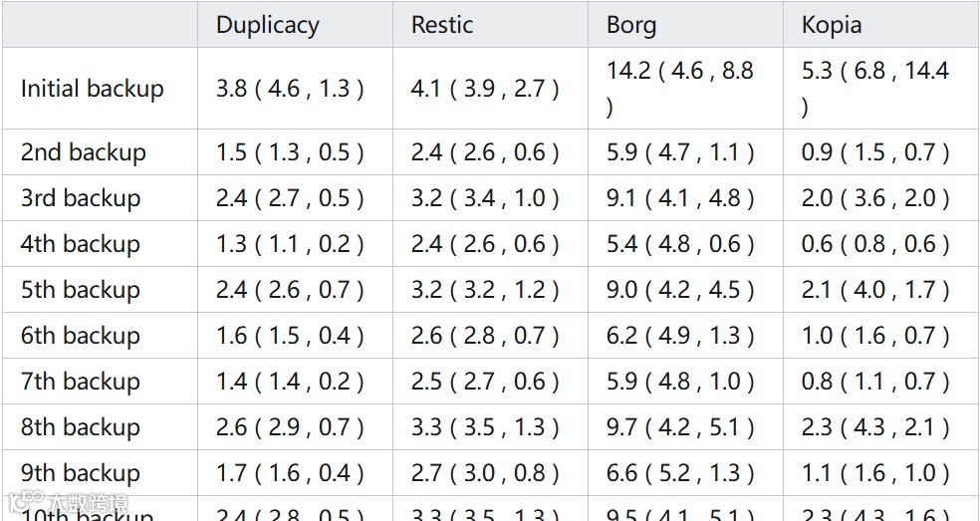
Task: Click Borg's Initial backup value 14.2
Action: coord(628,71)
